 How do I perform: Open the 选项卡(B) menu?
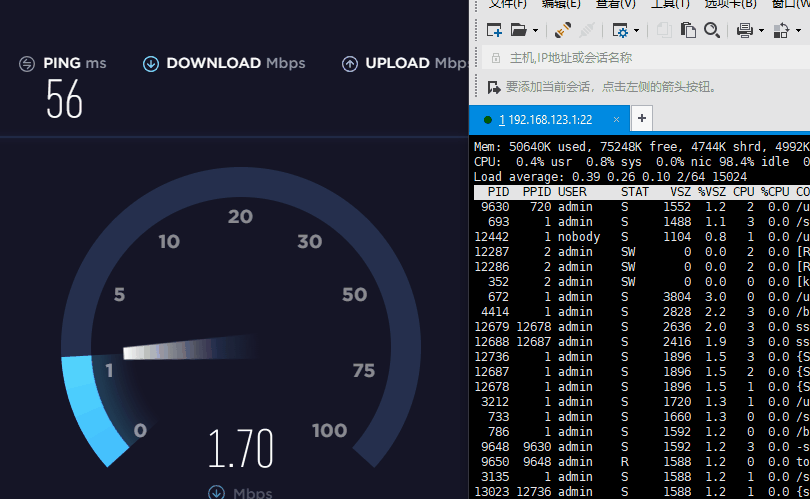(730, 4)
